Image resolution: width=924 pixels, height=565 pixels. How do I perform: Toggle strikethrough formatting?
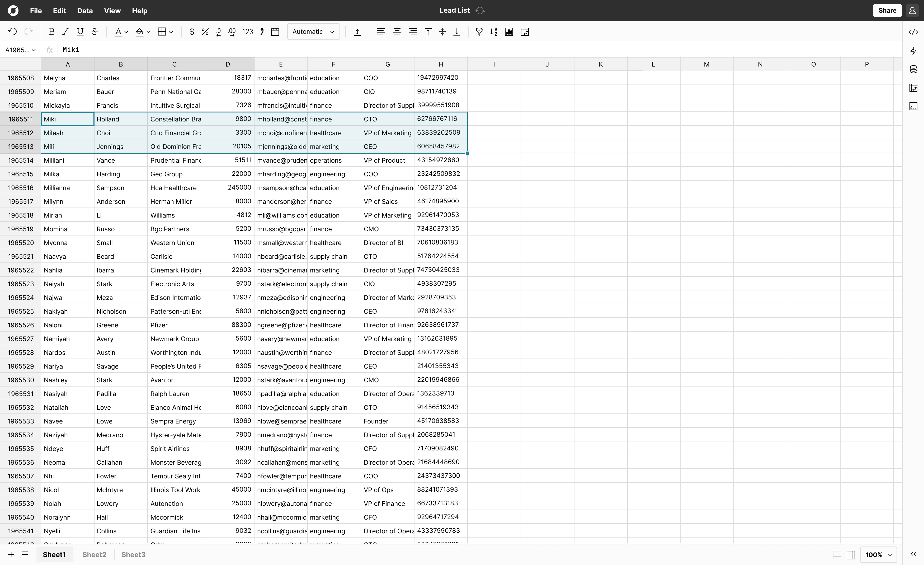point(95,31)
